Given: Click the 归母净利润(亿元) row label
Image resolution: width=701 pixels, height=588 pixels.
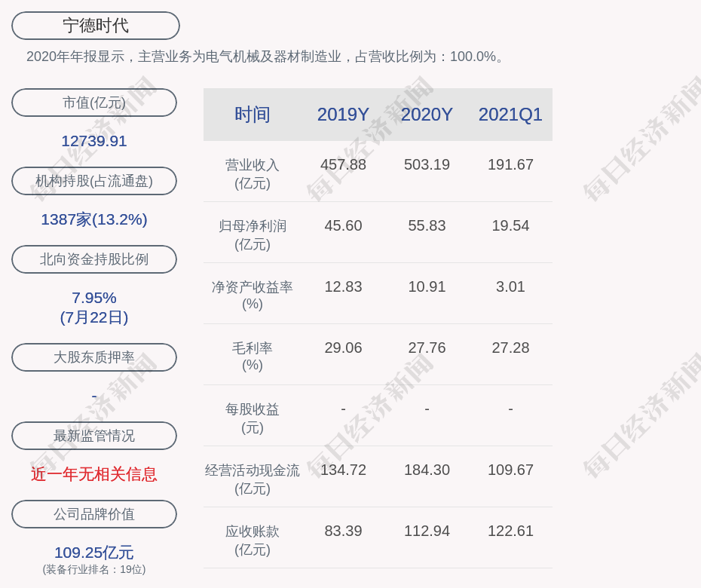Looking at the screenshot, I should [253, 235].
